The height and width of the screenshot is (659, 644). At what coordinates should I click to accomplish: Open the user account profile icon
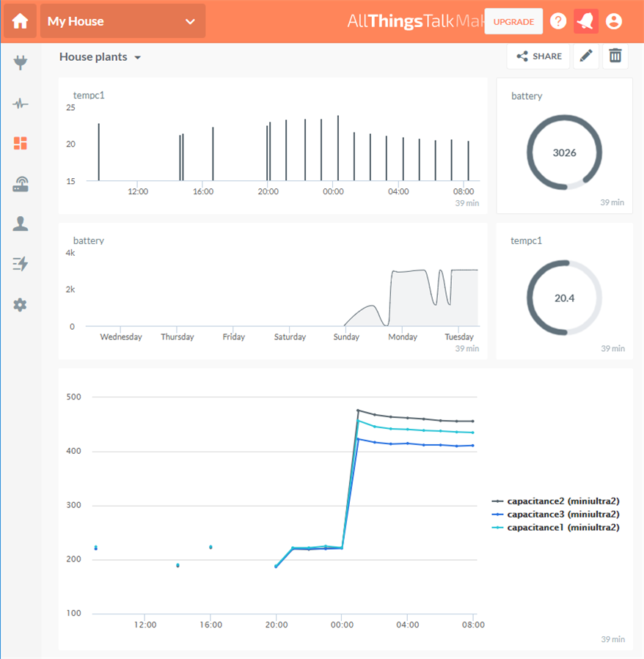tap(614, 21)
